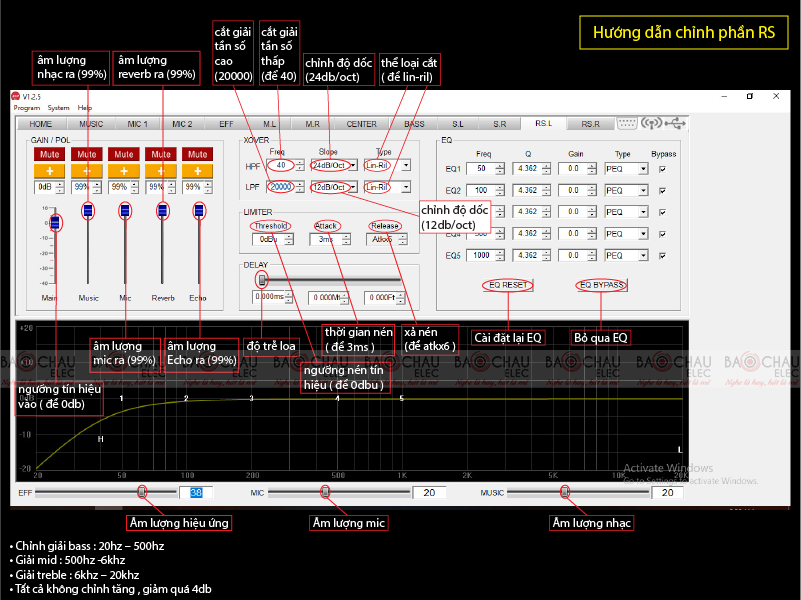
Task: Click the EQ5 Freq field showing 1000
Action: pos(481,255)
